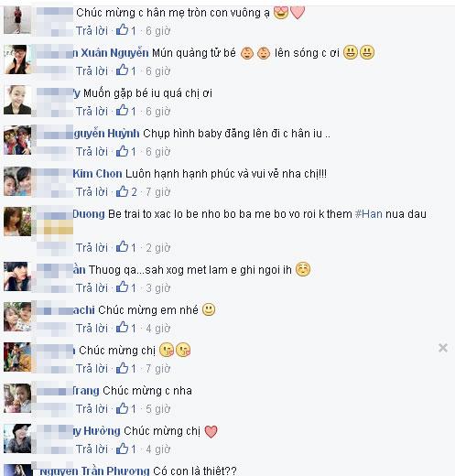
Task: Open Kim Chon's profile name
Action: coord(97,174)
